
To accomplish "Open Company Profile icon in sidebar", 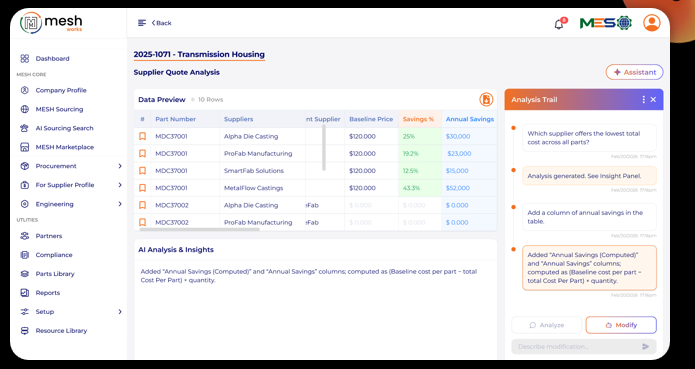I will tap(25, 90).
